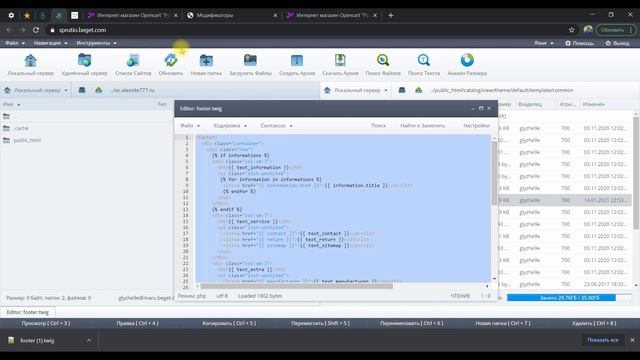Open the editor's File dropdown
This screenshot has width=640, height=360.
190,126
